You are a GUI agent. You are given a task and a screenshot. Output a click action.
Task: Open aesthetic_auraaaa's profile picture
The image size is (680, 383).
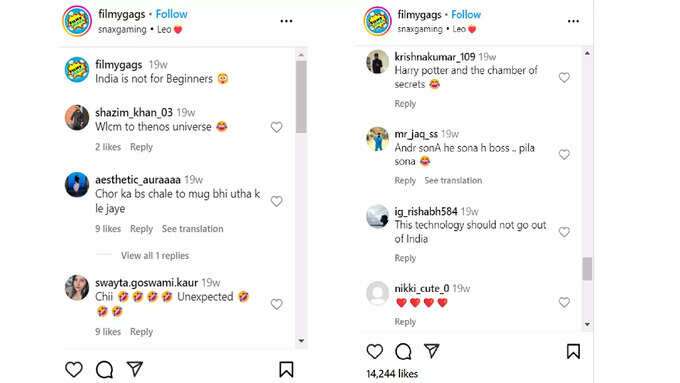(x=77, y=184)
